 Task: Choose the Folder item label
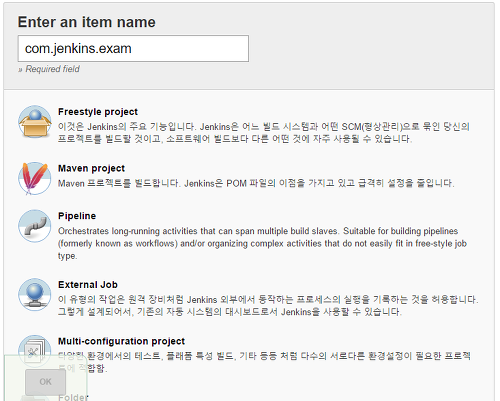click(x=73, y=397)
